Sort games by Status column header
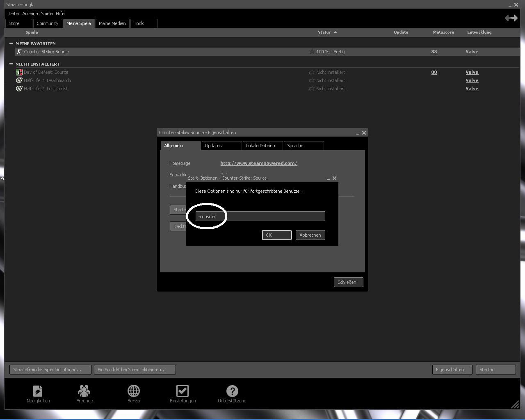Viewport: 525px width, 420px height. pyautogui.click(x=324, y=32)
